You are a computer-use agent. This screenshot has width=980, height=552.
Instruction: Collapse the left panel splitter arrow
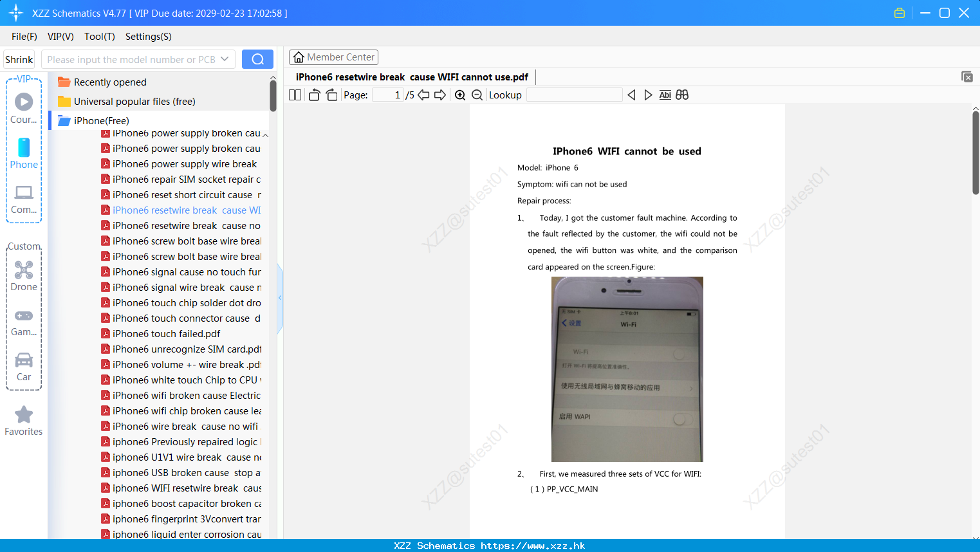coord(280,298)
